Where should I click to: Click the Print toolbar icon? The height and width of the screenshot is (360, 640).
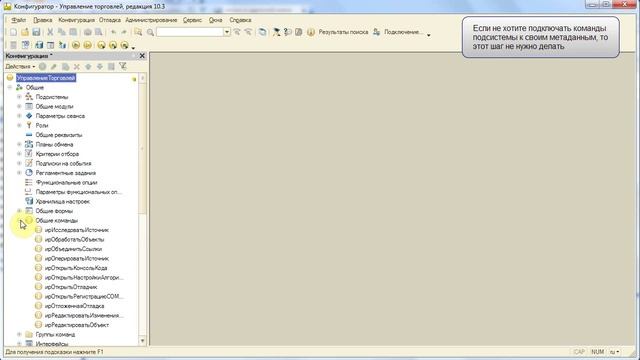[87, 32]
